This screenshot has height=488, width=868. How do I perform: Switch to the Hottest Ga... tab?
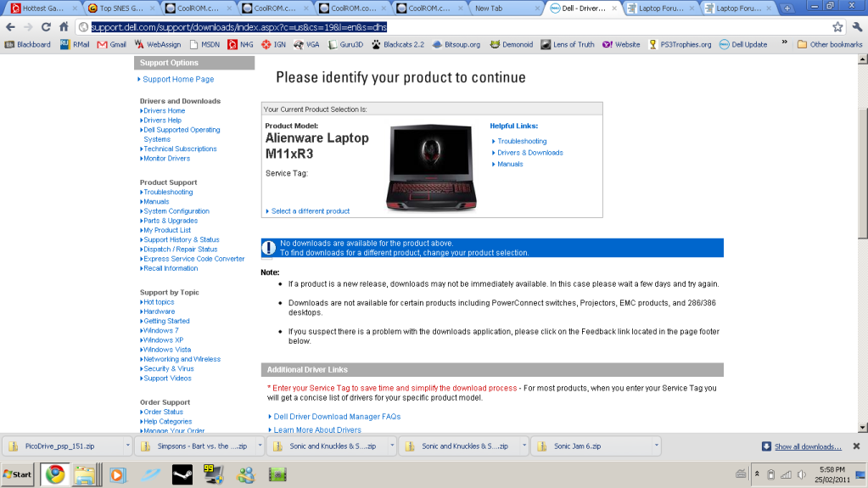(x=43, y=8)
